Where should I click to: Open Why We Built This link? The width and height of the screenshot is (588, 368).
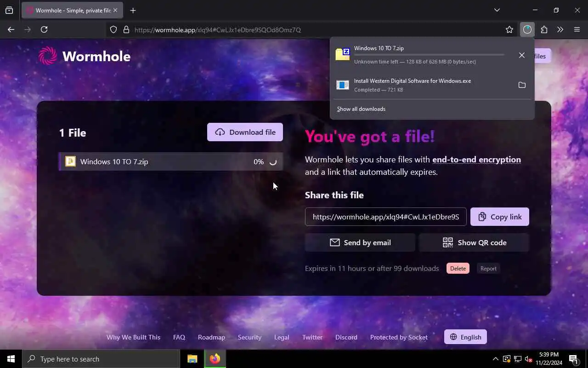point(133,337)
